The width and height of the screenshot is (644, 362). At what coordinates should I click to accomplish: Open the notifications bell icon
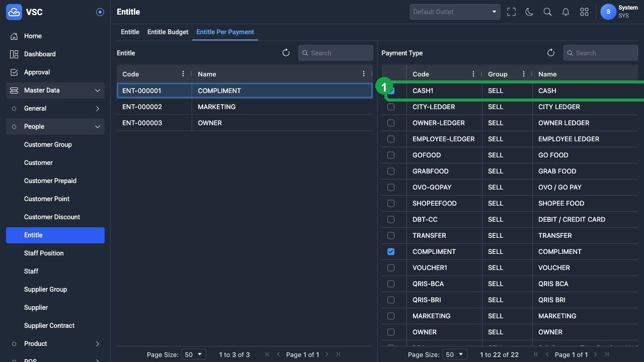tap(566, 12)
